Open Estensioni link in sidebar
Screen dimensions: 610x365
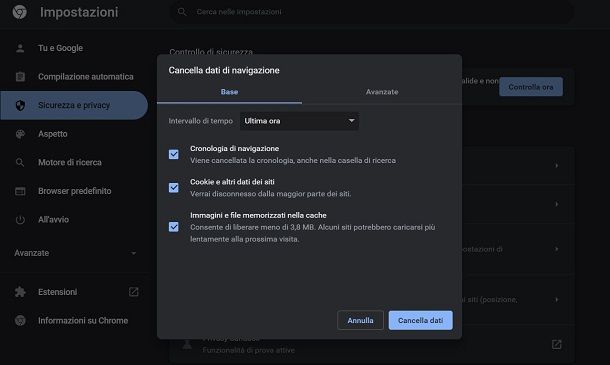74,292
